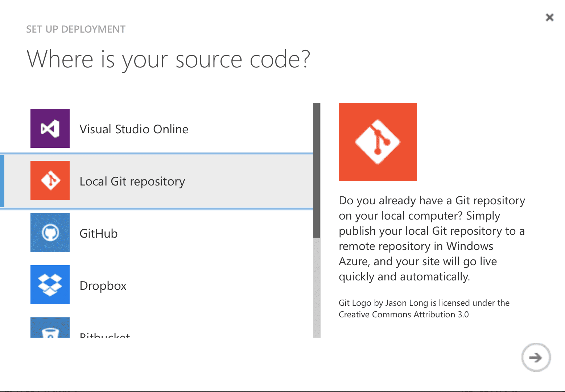This screenshot has height=392, width=565.
Task: Click the Bitbucket bucket icon
Action: coord(50,328)
